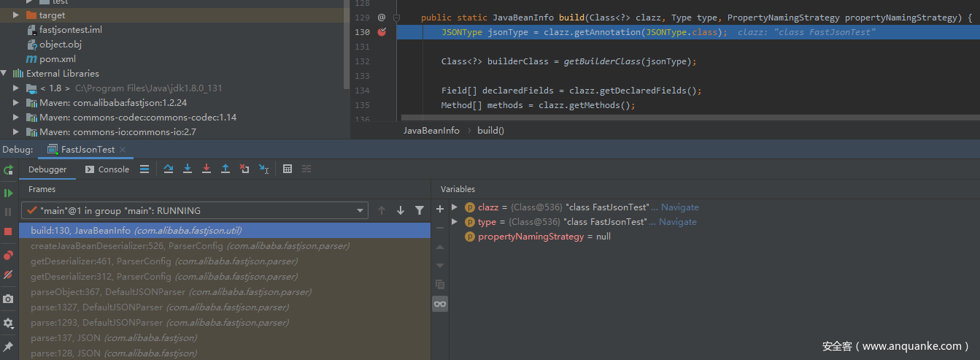Viewport: 980px width, 360px height.
Task: Open pom.xml in the project tree
Action: point(57,59)
